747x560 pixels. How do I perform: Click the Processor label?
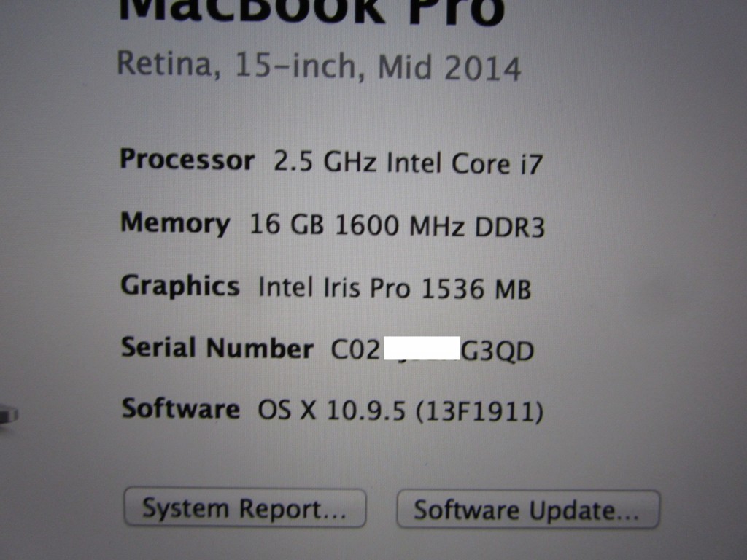coord(187,160)
